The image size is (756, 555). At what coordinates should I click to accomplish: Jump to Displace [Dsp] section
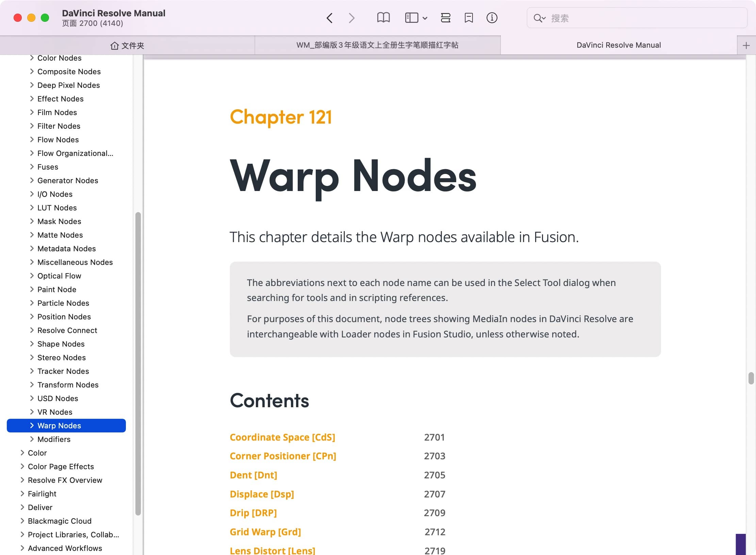[262, 494]
